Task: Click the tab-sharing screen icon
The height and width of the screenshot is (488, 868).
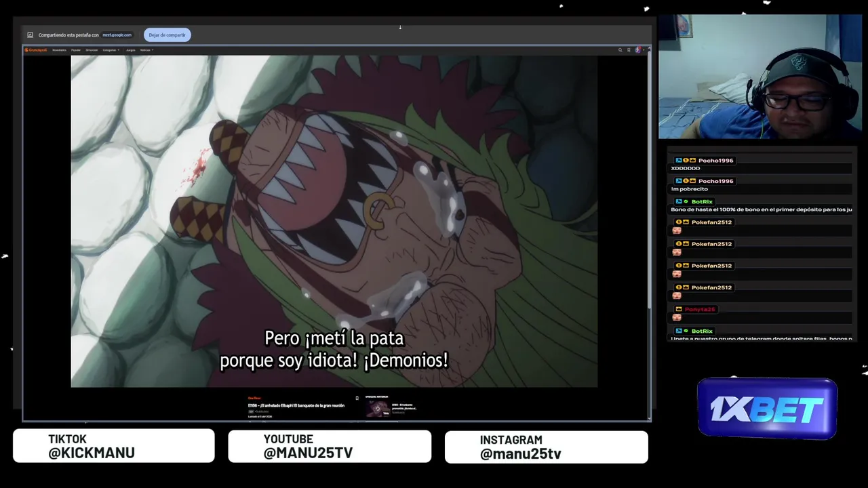Action: coord(31,35)
